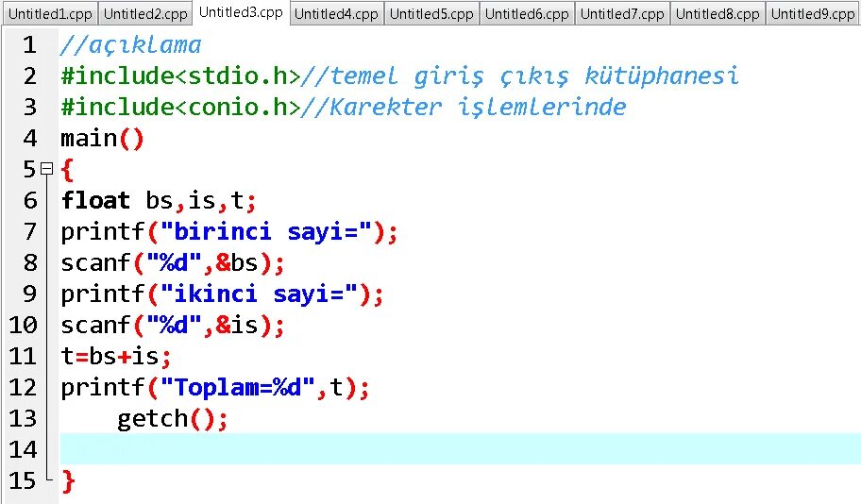Click printf("birinci sayi=") statement
This screenshot has width=861, height=504.
[229, 231]
